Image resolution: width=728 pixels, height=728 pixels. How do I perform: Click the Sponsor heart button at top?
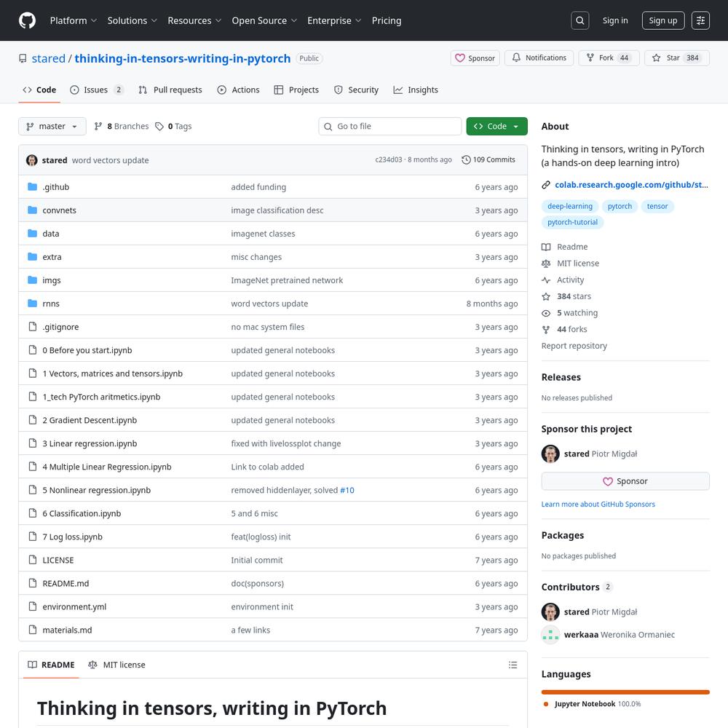(475, 58)
